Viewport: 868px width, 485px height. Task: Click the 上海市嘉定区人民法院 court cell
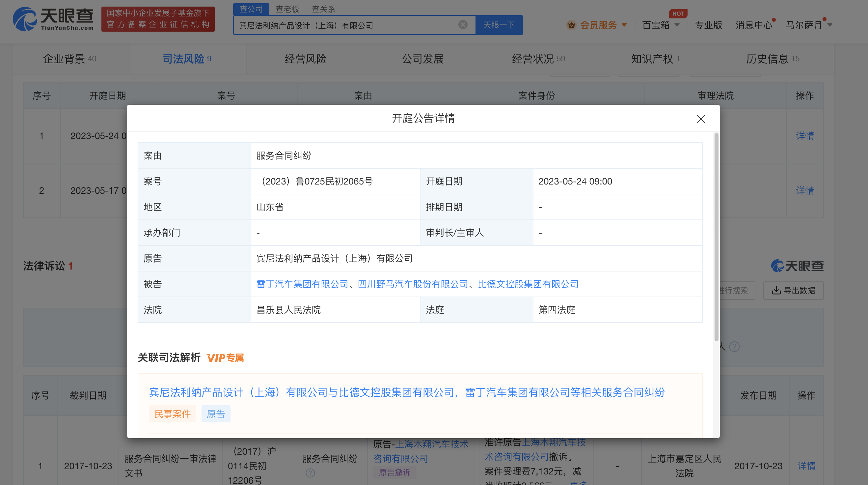click(x=684, y=466)
